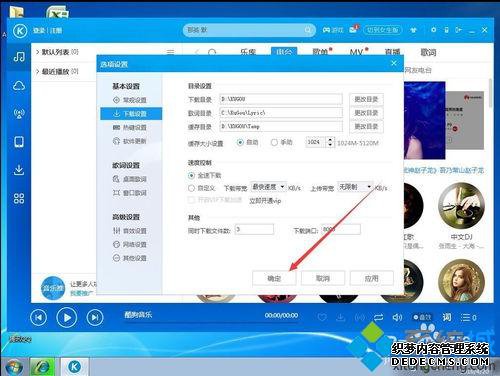Open the playlist hamburger menu icon
Viewport: 500px width, 376px height.
(x=170, y=52)
